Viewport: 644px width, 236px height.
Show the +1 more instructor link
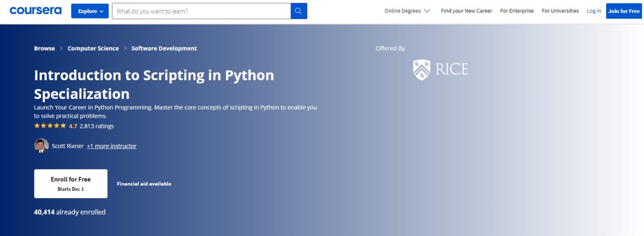(x=112, y=146)
